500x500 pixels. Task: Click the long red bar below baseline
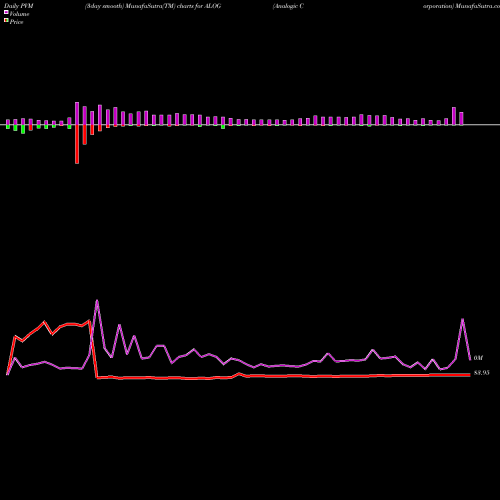point(77,144)
